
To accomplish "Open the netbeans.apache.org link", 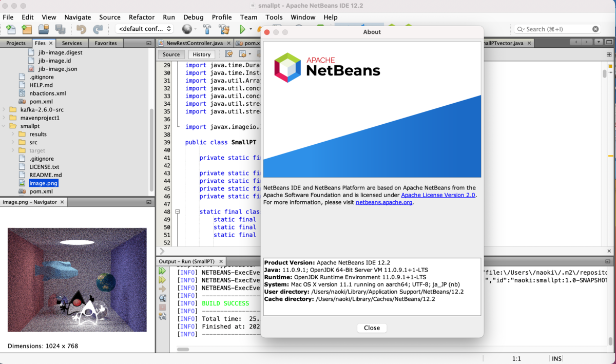I will tap(384, 202).
